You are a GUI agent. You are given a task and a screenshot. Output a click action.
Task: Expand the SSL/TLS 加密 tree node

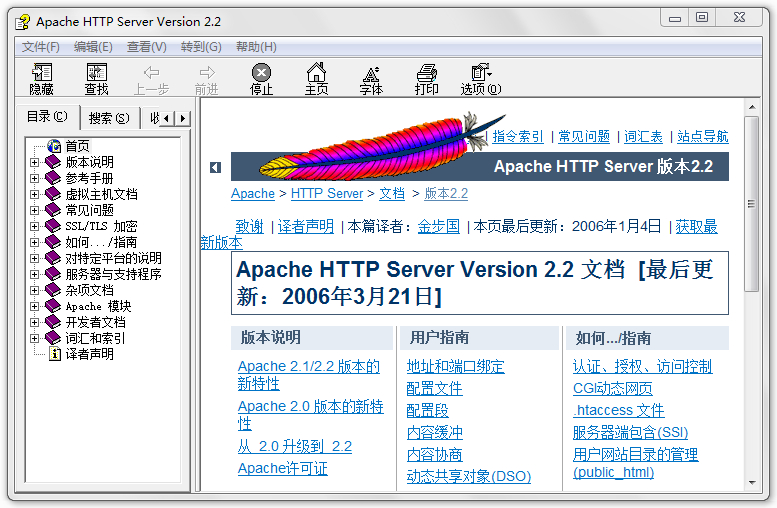tap(34, 226)
